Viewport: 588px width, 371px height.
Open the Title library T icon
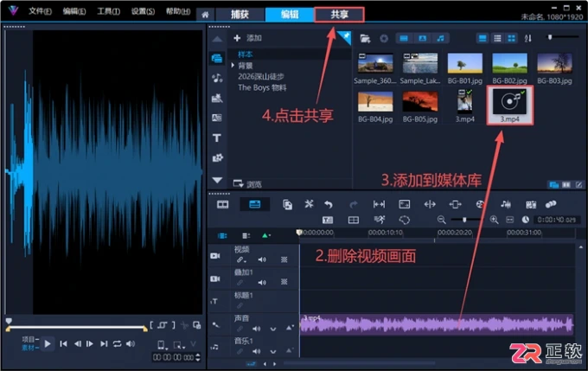coord(217,138)
